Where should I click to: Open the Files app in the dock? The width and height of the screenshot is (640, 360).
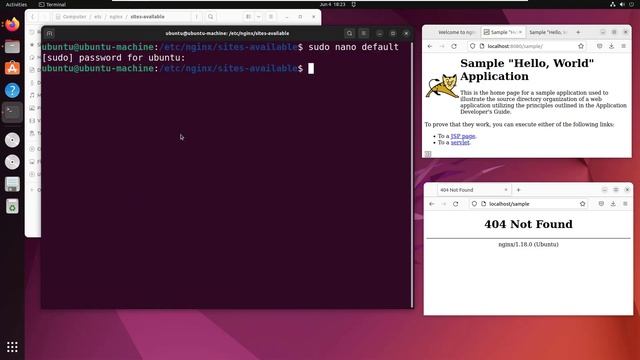12,47
